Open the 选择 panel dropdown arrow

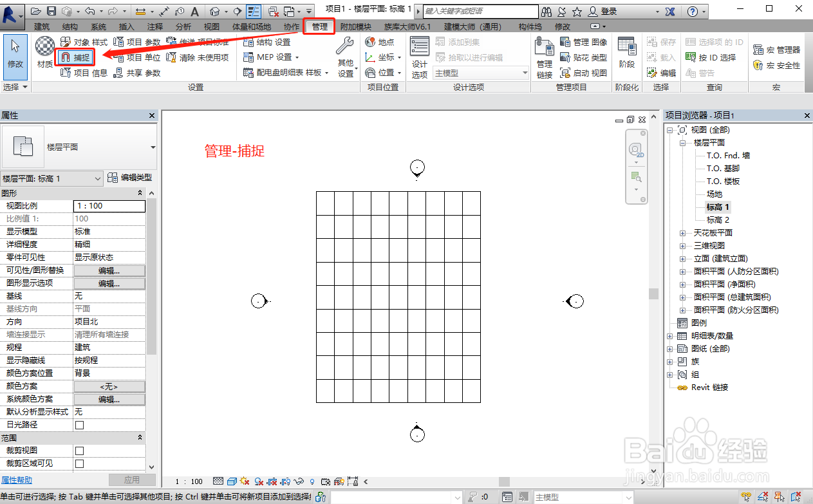tap(25, 87)
